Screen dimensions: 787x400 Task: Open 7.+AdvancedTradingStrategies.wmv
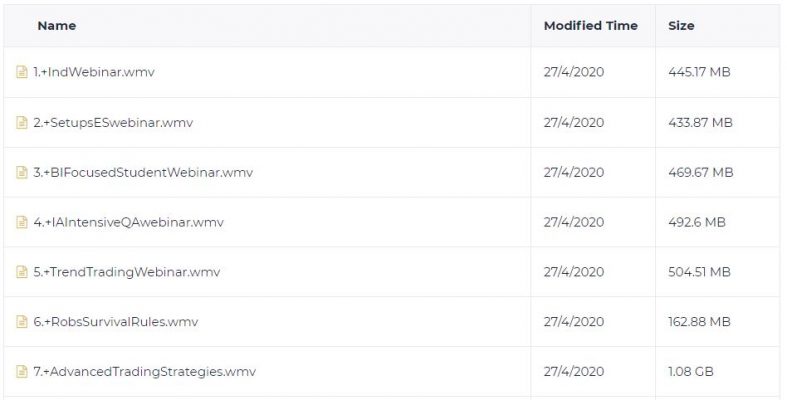pos(145,372)
